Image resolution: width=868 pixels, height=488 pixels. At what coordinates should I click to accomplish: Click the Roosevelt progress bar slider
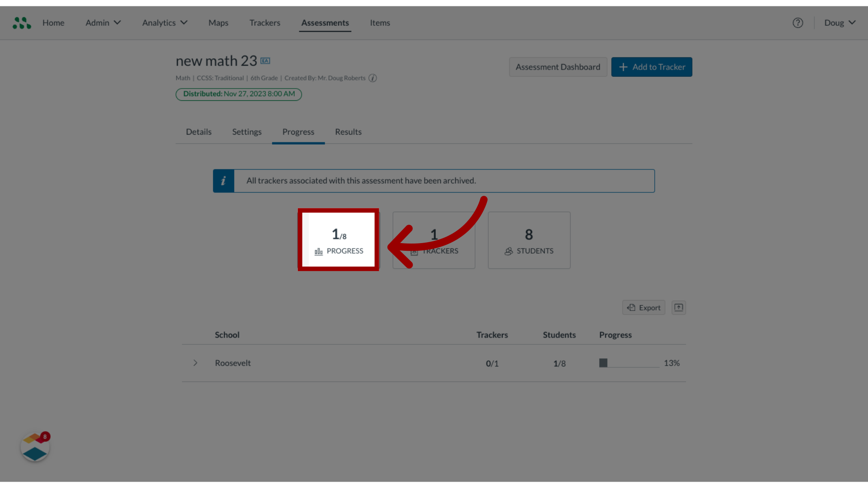[604, 362]
